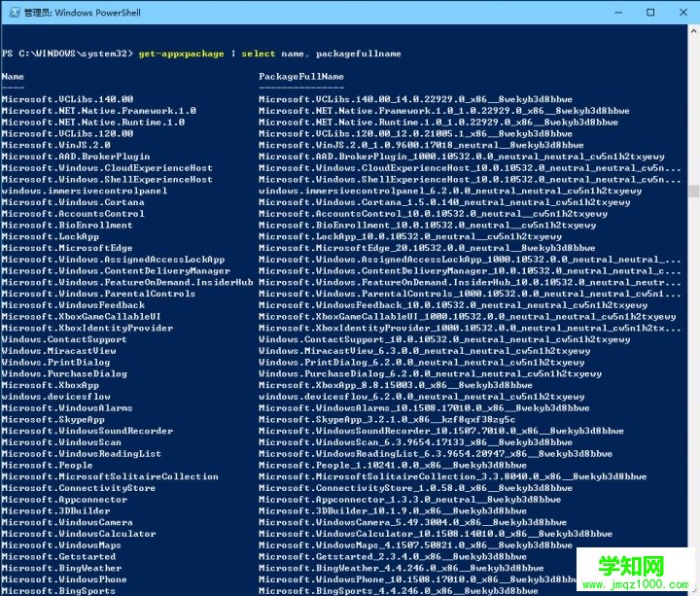This screenshot has width=700, height=596.
Task: Click Microsoft.AccountsControl in the Name column
Action: (73, 213)
